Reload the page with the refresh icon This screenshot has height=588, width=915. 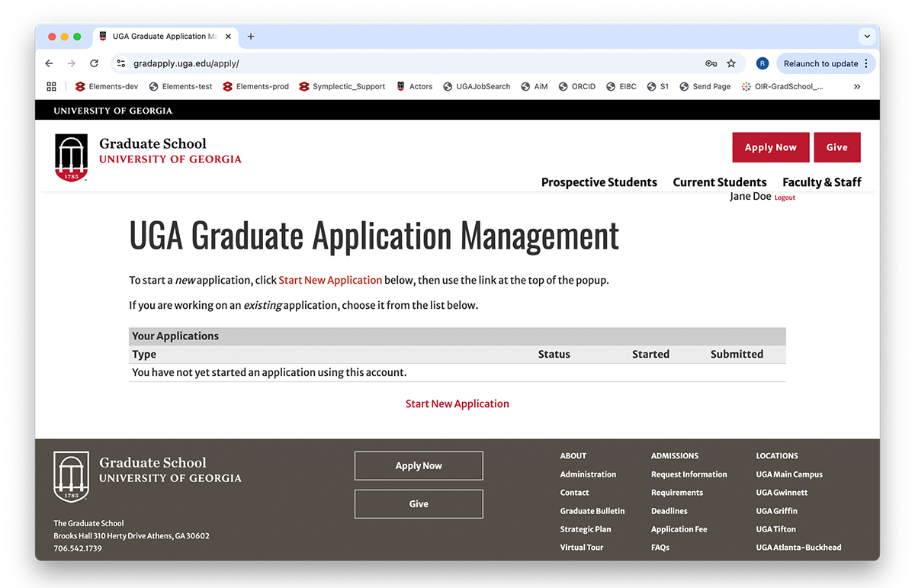[94, 64]
